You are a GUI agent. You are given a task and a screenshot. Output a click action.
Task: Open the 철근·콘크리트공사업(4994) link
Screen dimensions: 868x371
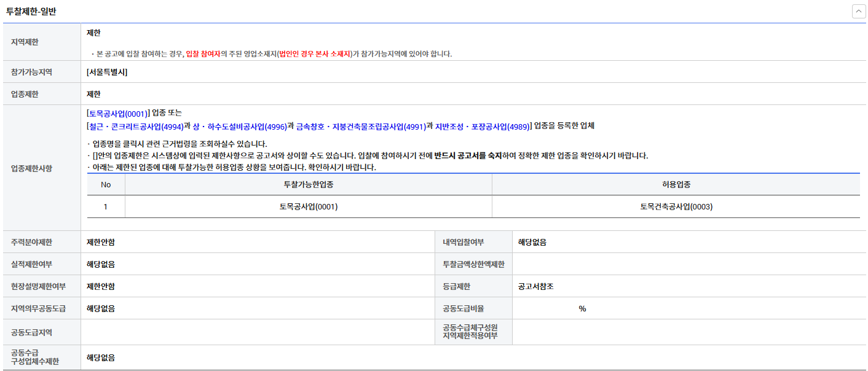coord(136,126)
